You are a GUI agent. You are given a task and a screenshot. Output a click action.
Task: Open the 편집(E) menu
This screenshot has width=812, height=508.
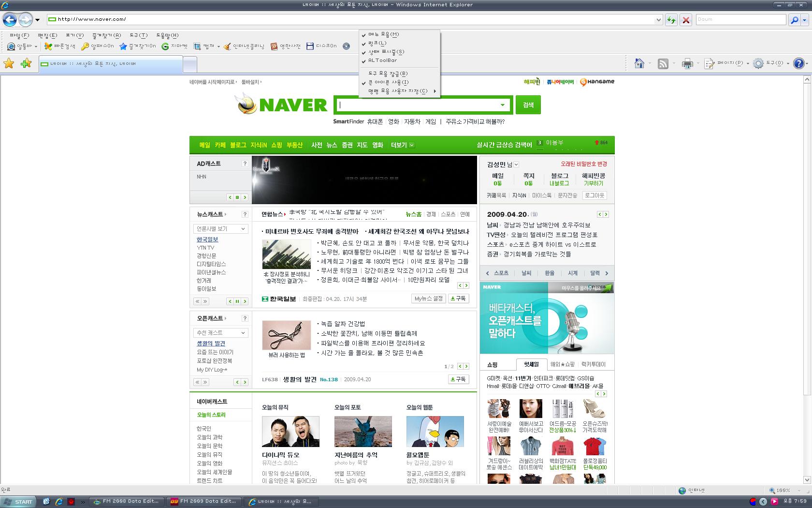point(47,35)
